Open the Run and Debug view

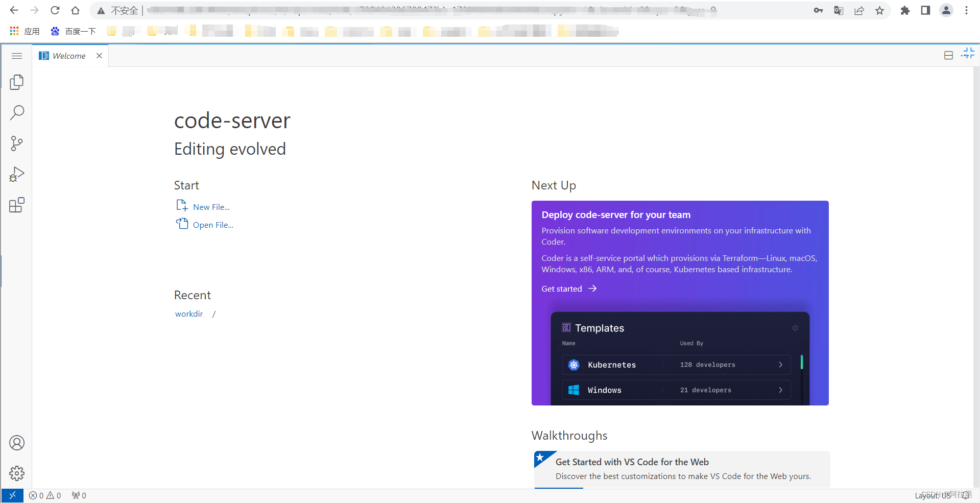(x=17, y=174)
